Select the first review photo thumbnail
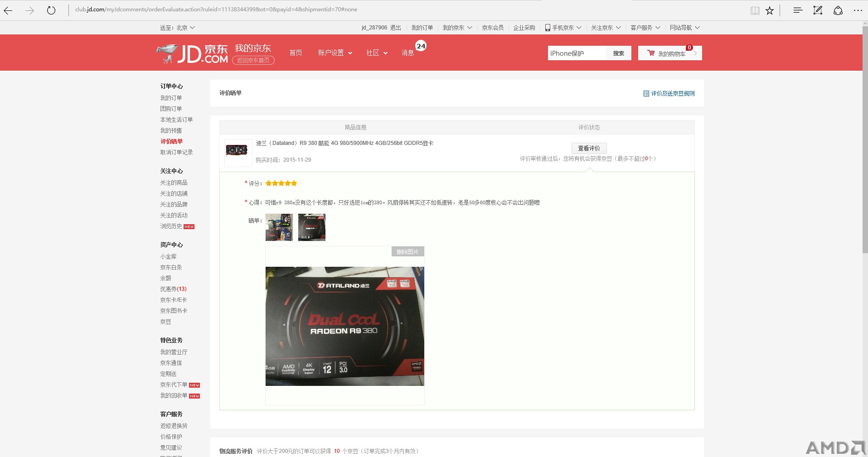Screen dimensions: 868x457 point(279,227)
